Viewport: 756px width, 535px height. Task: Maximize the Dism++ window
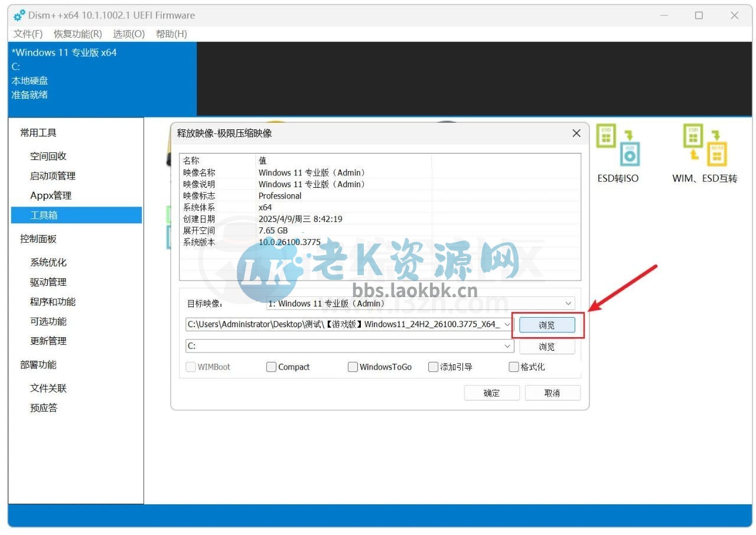point(699,15)
